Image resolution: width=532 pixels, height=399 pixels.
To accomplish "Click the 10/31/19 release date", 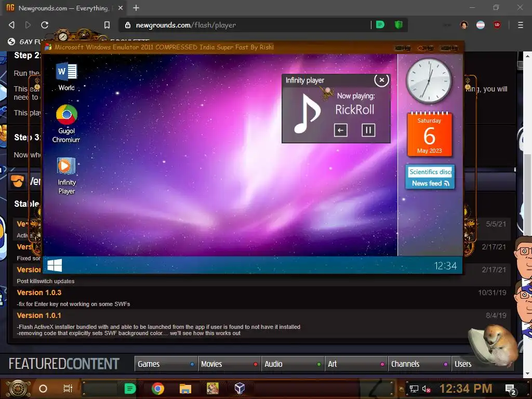I will [x=492, y=292].
